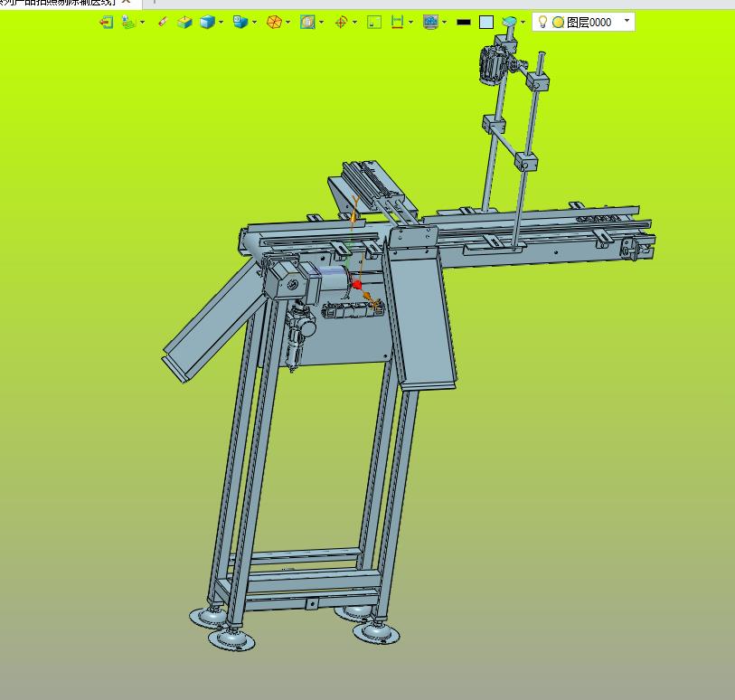The width and height of the screenshot is (735, 700).
Task: Close the document tab with X
Action: point(126,2)
